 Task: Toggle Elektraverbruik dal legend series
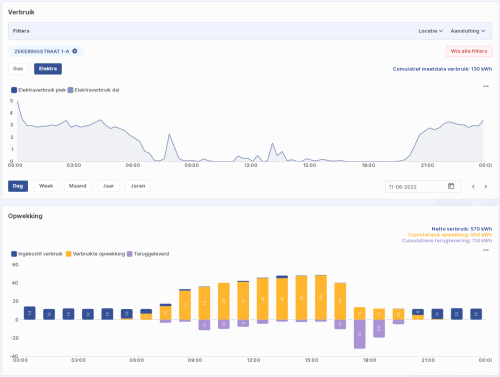pyautogui.click(x=94, y=90)
